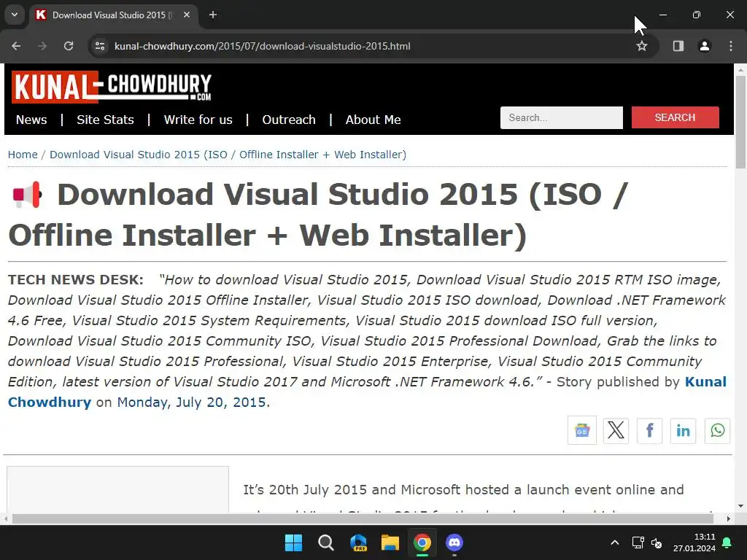Click the address bar URL
This screenshot has height=560, width=747.
click(262, 46)
